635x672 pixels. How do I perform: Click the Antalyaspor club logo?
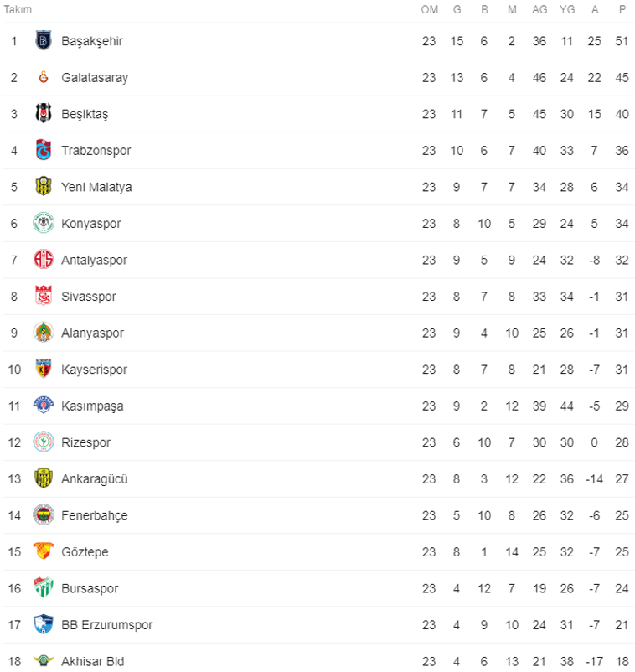click(43, 260)
